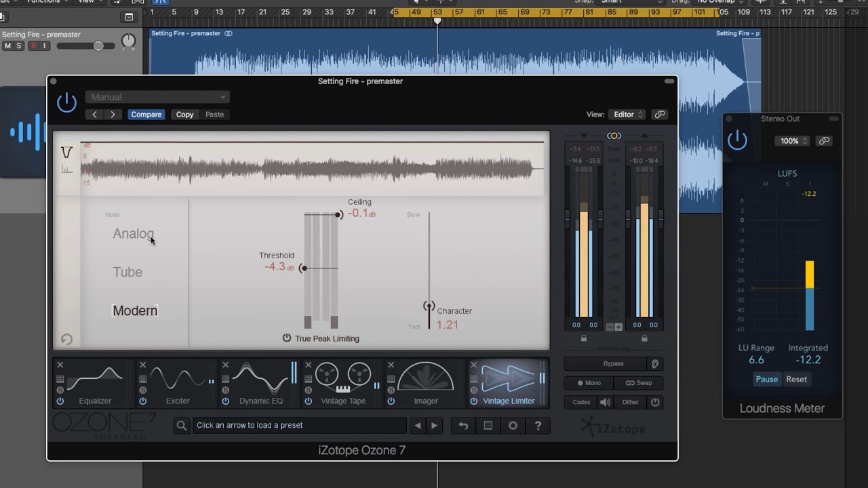Click the Compare button
Screen dimensions: 868x488
coord(146,115)
